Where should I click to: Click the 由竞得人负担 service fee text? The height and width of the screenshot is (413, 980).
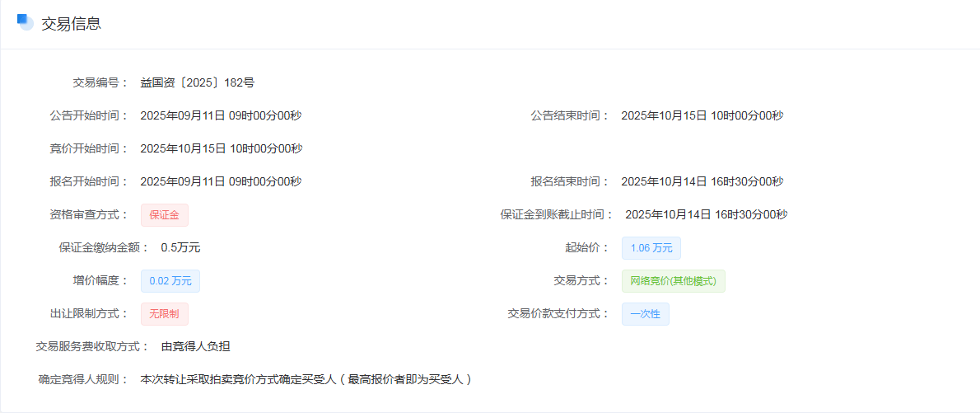195,346
